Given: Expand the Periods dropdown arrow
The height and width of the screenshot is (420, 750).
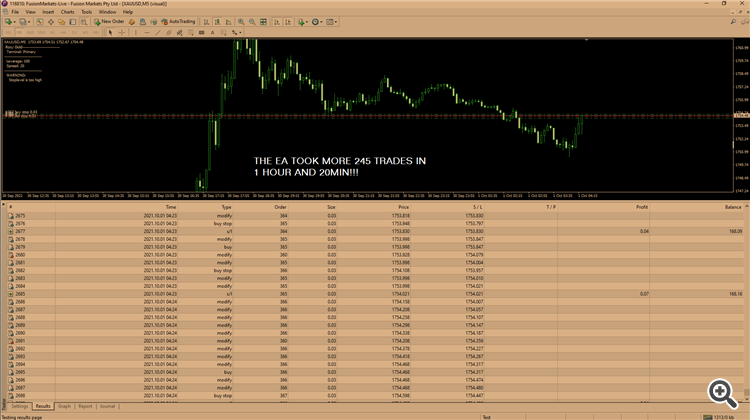Looking at the screenshot, I should point(321,22).
